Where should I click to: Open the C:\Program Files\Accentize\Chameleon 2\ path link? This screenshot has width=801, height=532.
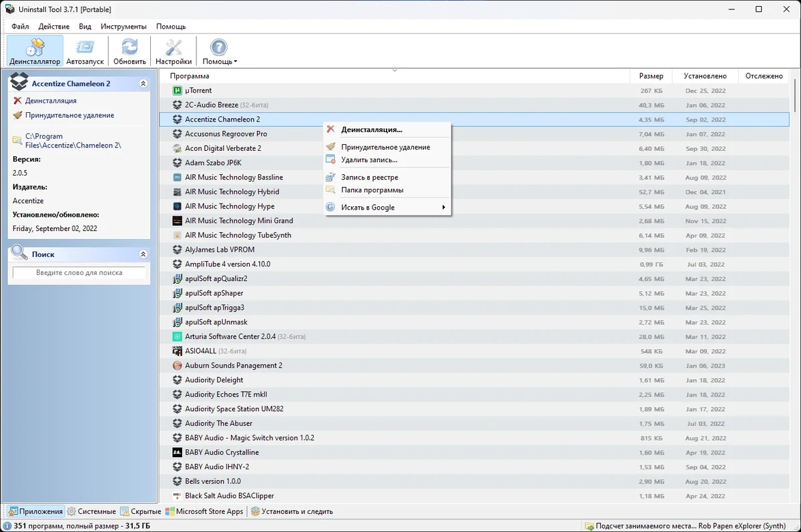[73, 141]
